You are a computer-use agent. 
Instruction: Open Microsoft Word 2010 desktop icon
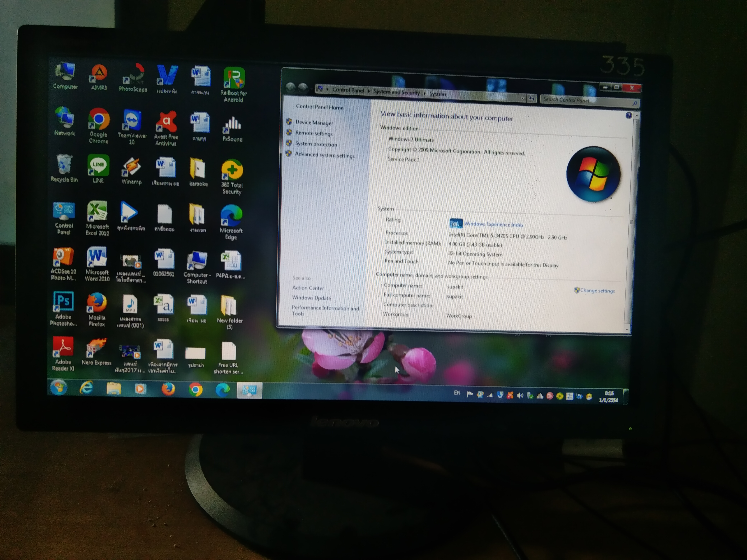(97, 264)
